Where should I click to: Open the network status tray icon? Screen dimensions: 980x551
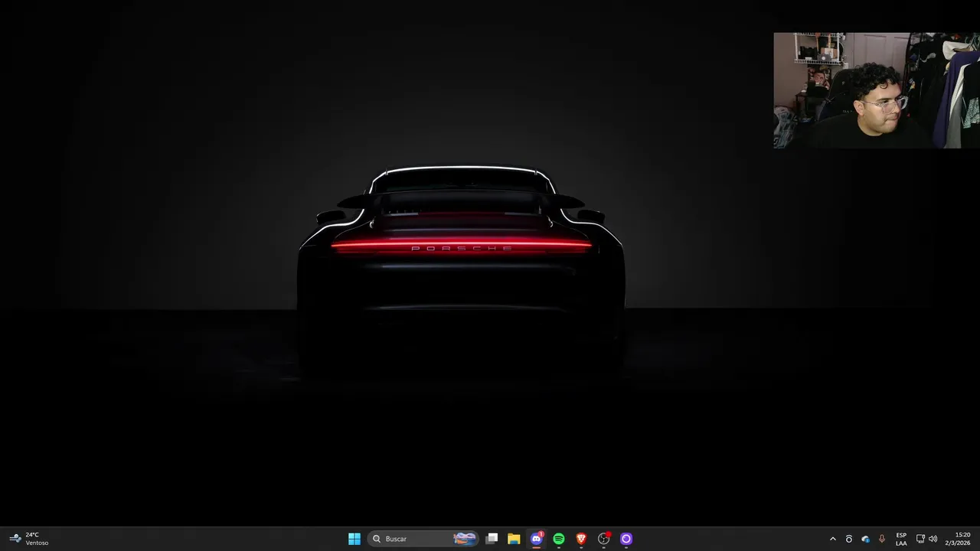pyautogui.click(x=920, y=539)
